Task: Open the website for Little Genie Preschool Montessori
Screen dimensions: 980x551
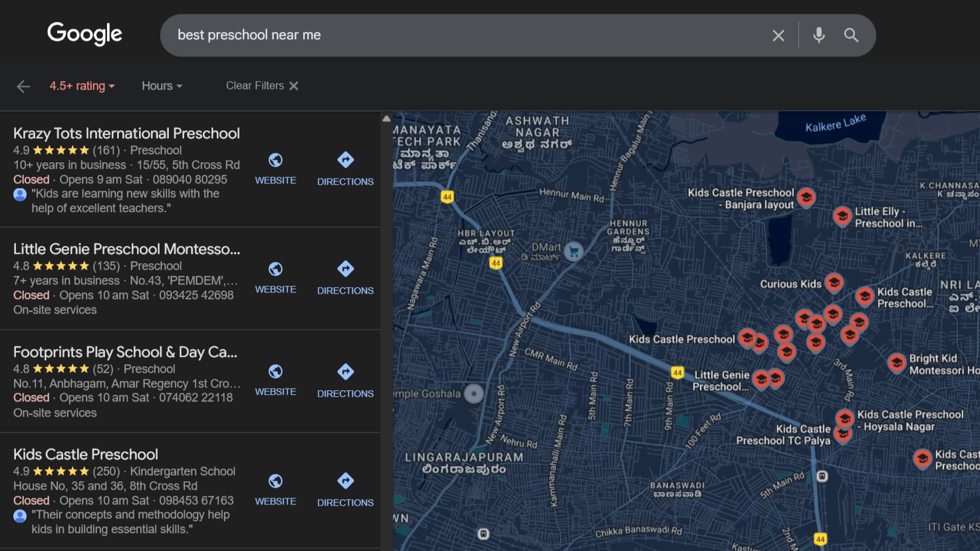Action: [x=275, y=276]
